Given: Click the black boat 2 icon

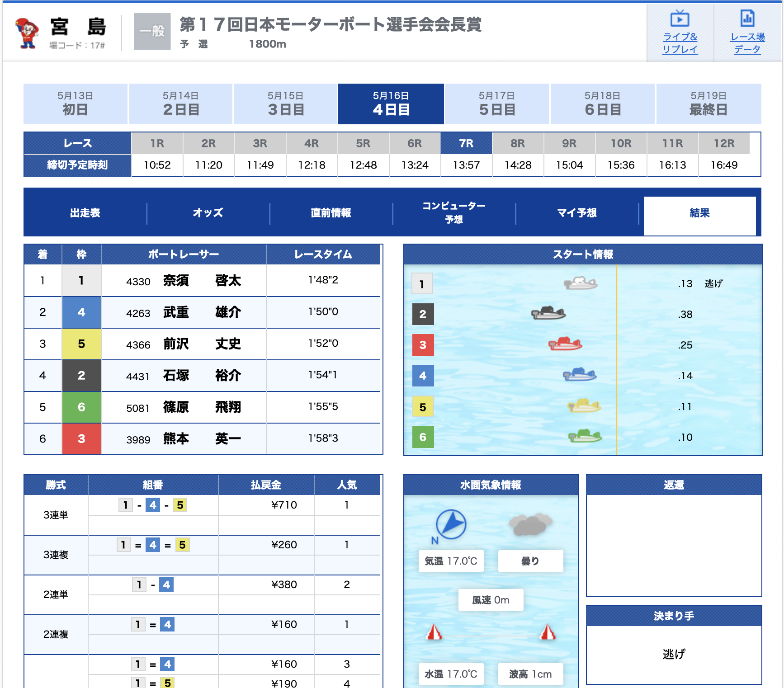Looking at the screenshot, I should (548, 313).
